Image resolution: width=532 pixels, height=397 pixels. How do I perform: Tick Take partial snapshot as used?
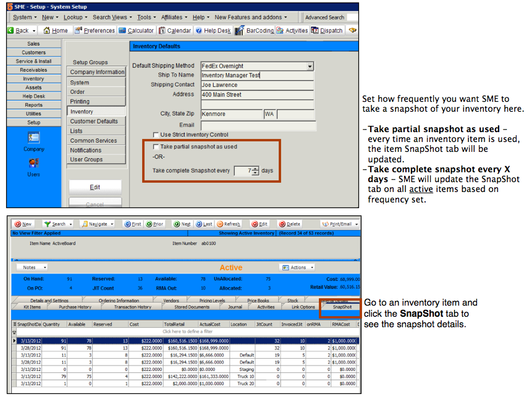click(x=156, y=147)
